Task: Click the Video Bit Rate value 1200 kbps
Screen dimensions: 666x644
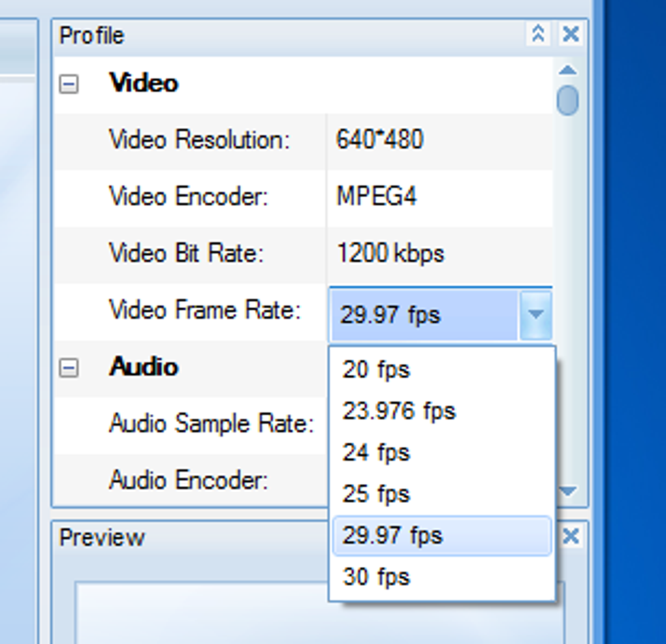Action: click(390, 253)
